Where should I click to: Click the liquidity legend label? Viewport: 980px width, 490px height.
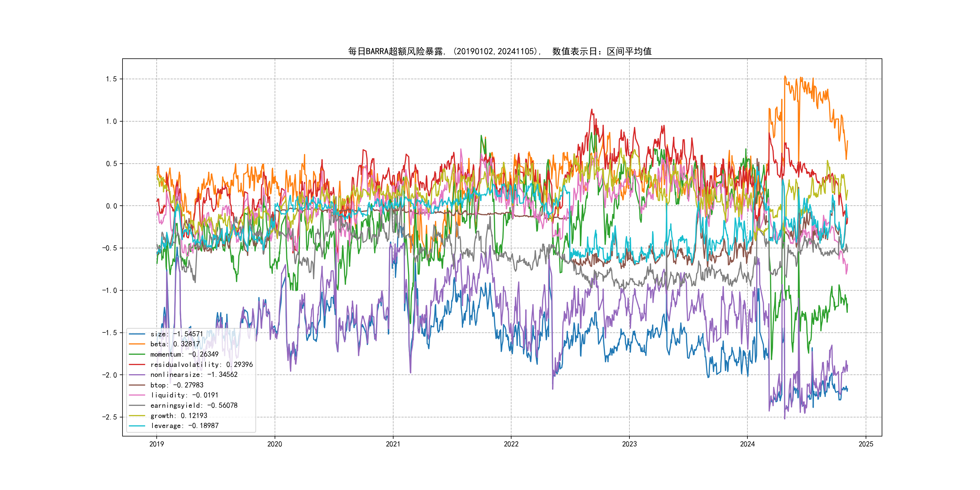(184, 395)
